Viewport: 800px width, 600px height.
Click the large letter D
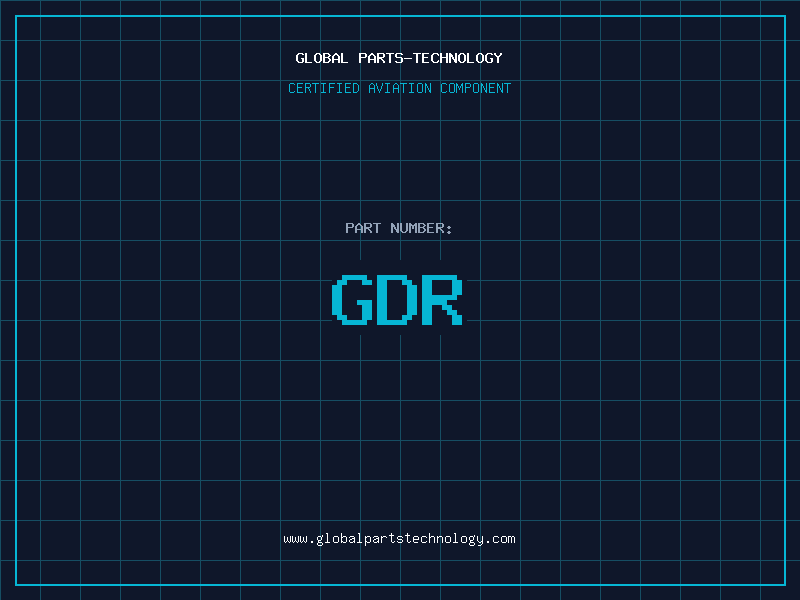(396, 300)
